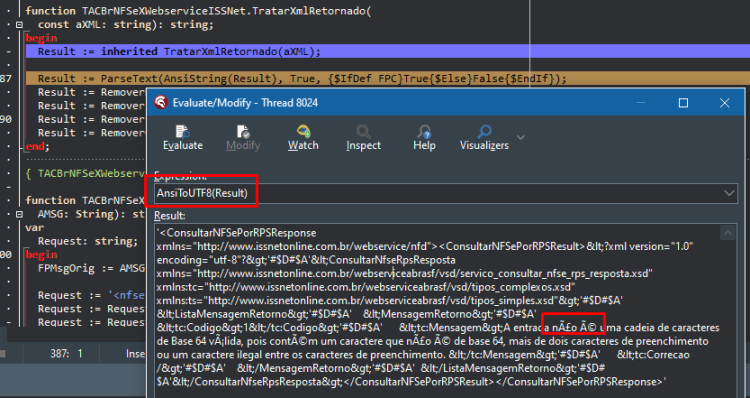Click the Evaluate toolbar button
Viewport: 750px width, 398px height.
pyautogui.click(x=183, y=138)
